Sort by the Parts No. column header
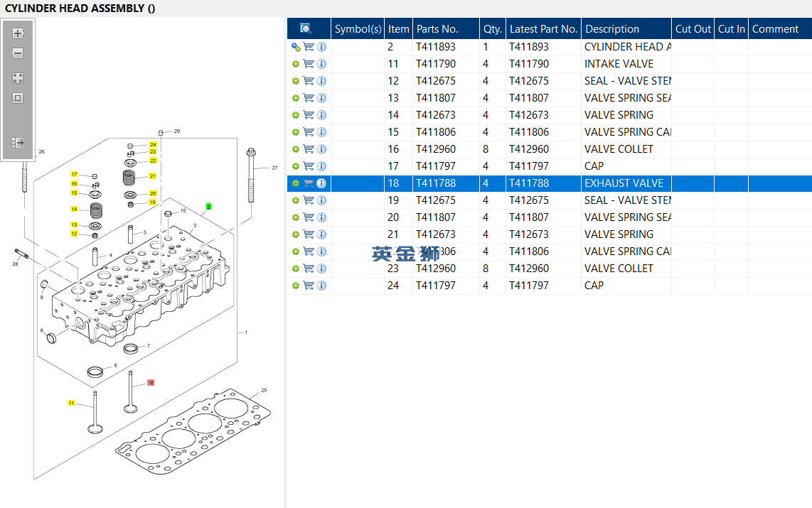This screenshot has width=812, height=508. (437, 29)
